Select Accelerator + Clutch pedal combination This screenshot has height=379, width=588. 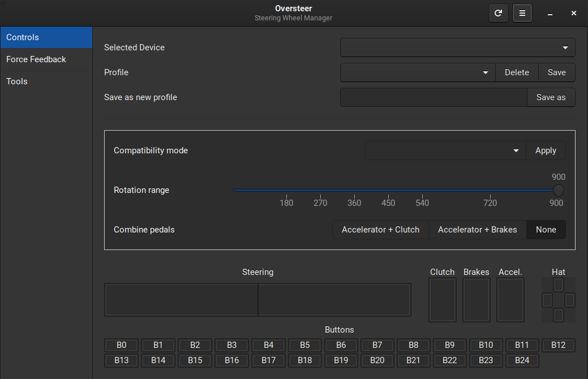(380, 230)
